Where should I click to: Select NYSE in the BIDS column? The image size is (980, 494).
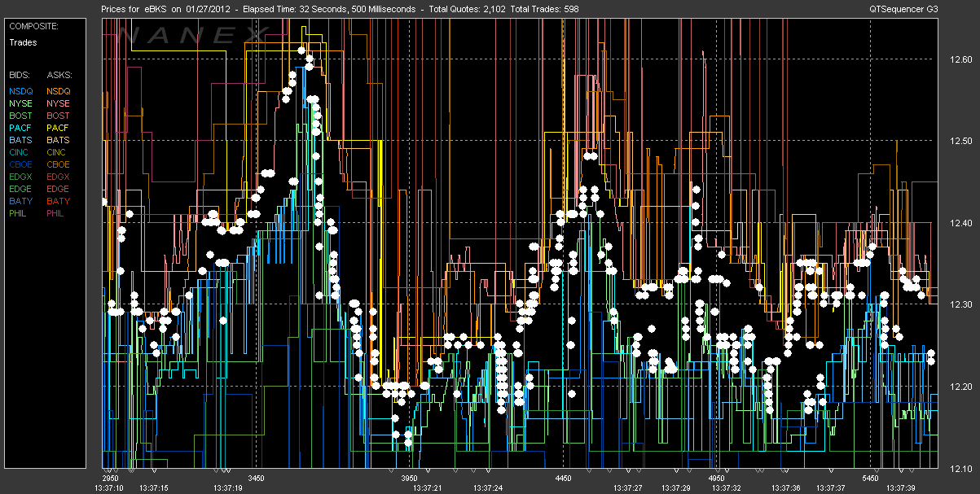coord(21,103)
